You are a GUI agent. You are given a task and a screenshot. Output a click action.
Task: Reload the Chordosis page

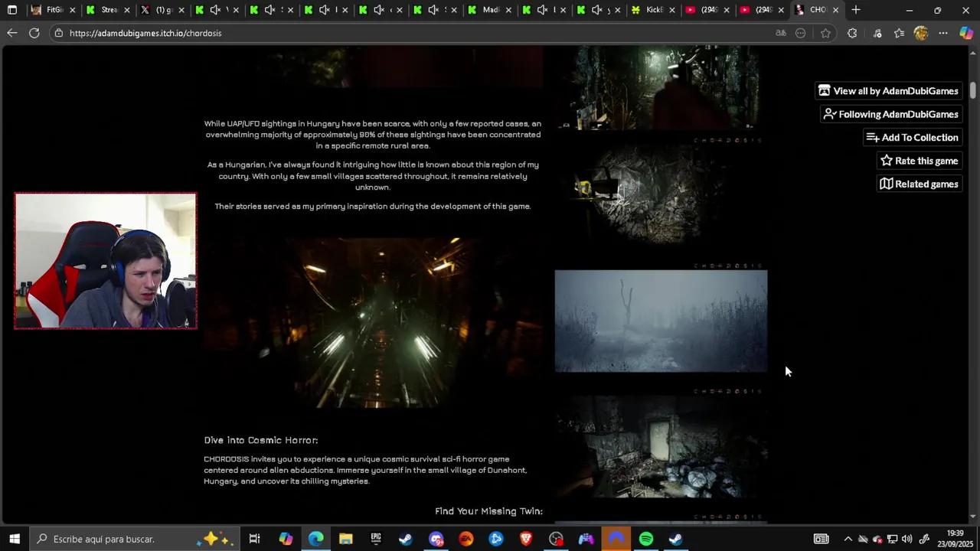[x=34, y=33]
